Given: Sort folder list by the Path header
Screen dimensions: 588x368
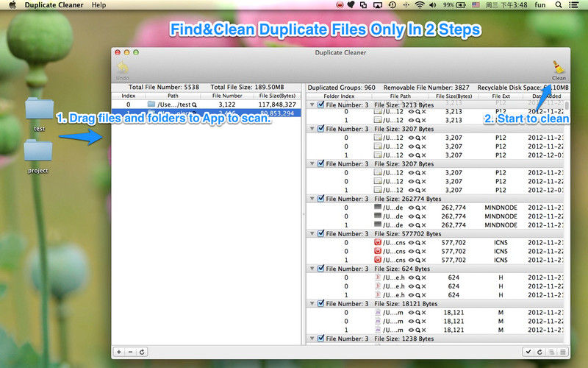Looking at the screenshot, I should coord(173,96).
